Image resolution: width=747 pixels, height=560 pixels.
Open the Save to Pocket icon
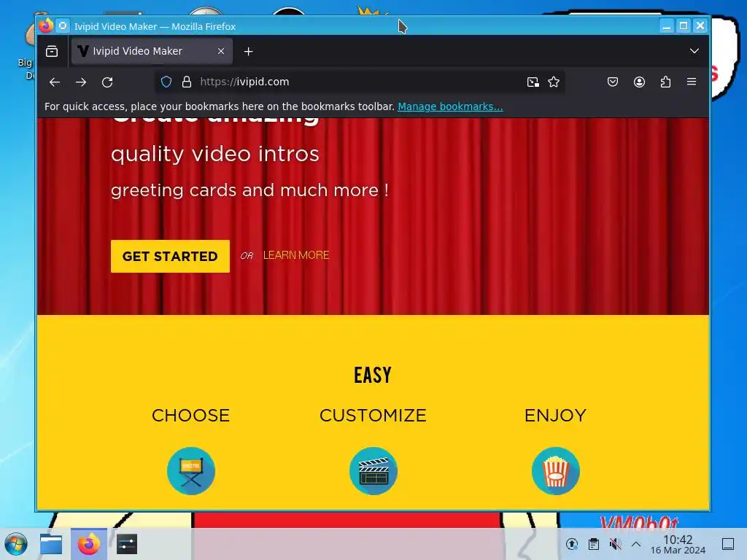pos(613,82)
